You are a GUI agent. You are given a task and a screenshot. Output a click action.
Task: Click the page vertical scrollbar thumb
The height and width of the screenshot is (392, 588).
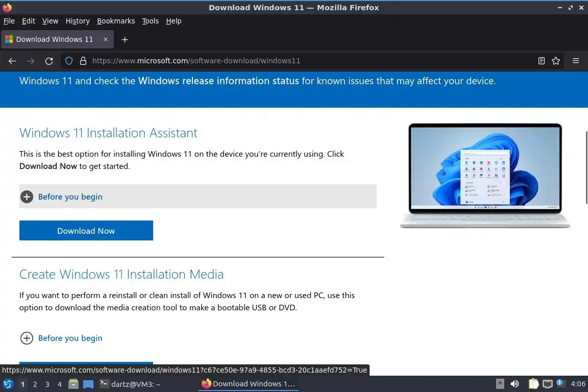[586, 167]
